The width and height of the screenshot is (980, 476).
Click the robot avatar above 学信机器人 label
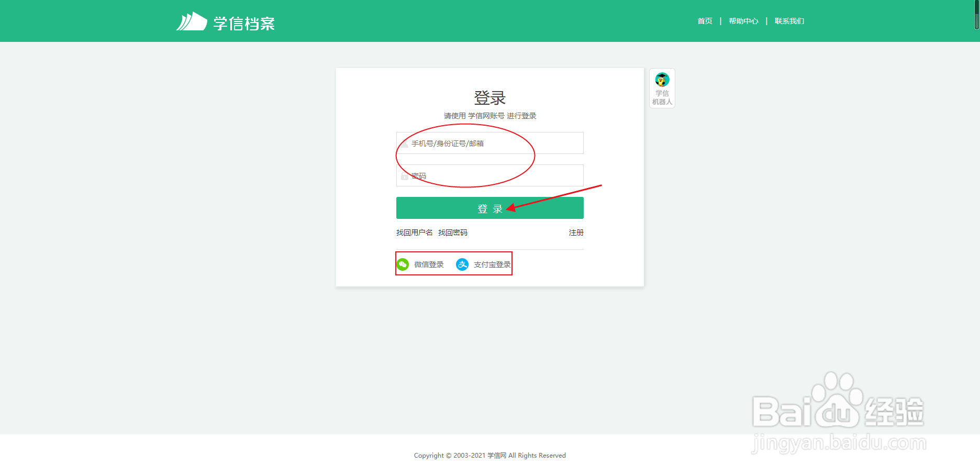click(662, 80)
